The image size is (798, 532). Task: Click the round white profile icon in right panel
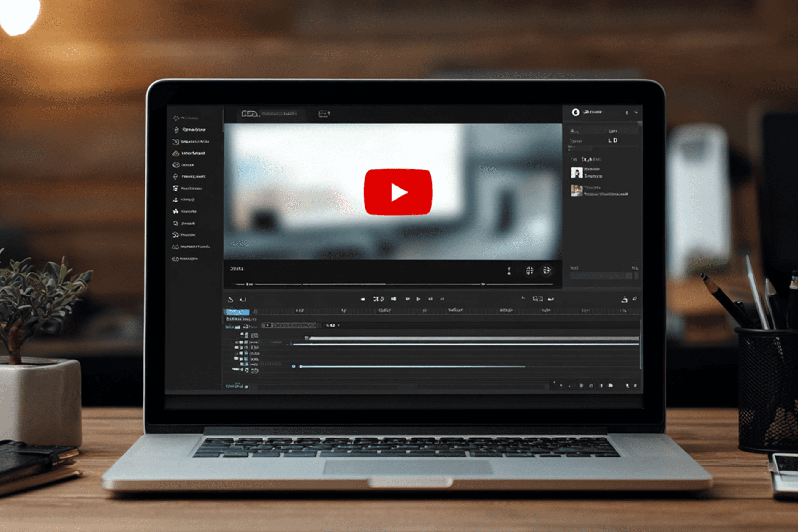[x=575, y=112]
